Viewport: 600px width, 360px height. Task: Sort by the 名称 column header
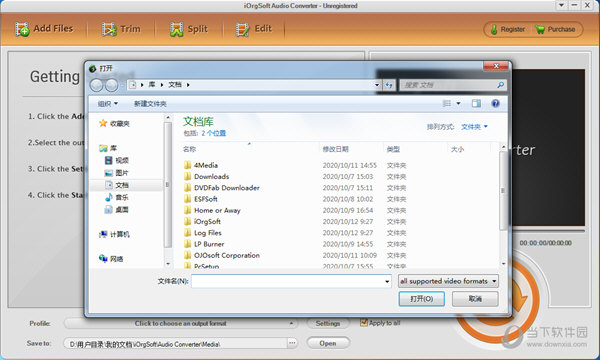point(189,149)
